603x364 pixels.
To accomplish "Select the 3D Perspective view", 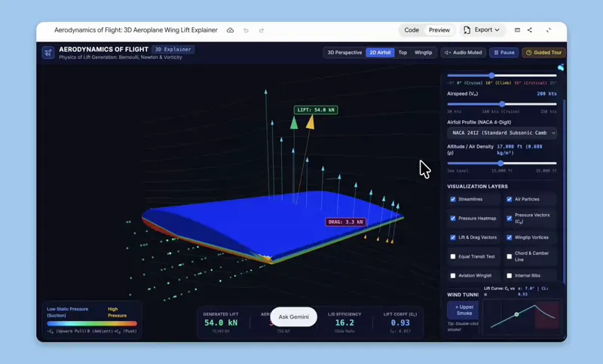I will (x=344, y=53).
